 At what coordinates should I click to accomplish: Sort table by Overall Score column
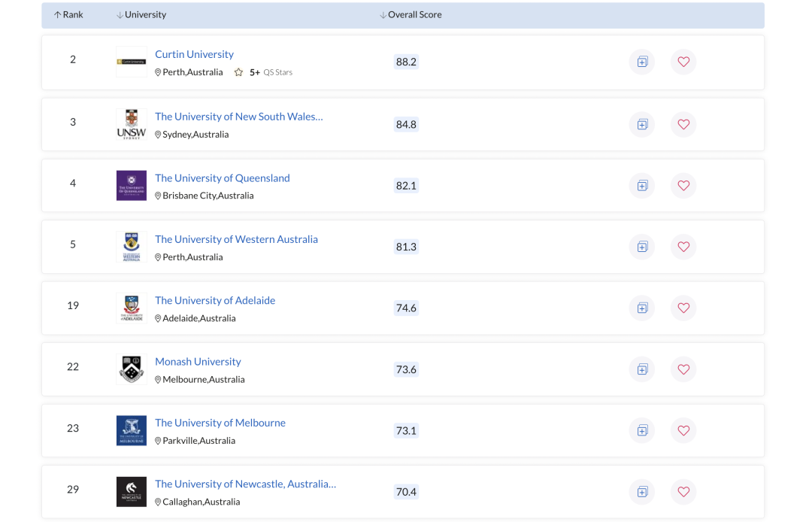(411, 14)
